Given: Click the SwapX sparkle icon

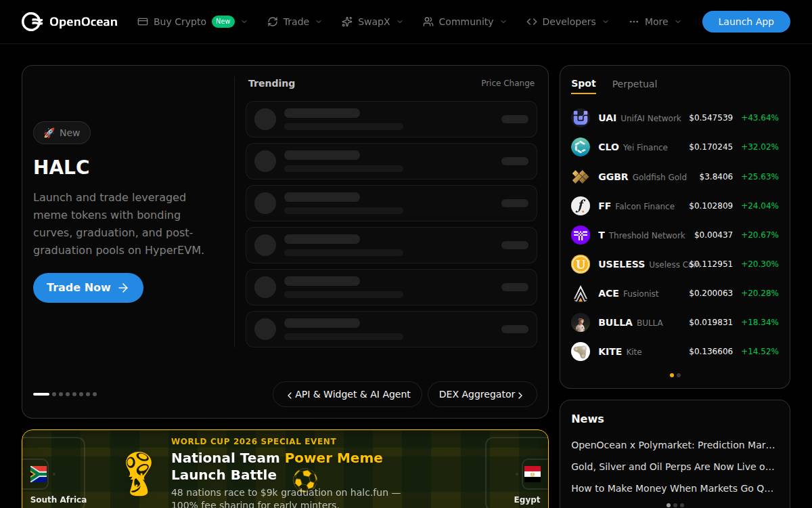Looking at the screenshot, I should (x=347, y=22).
